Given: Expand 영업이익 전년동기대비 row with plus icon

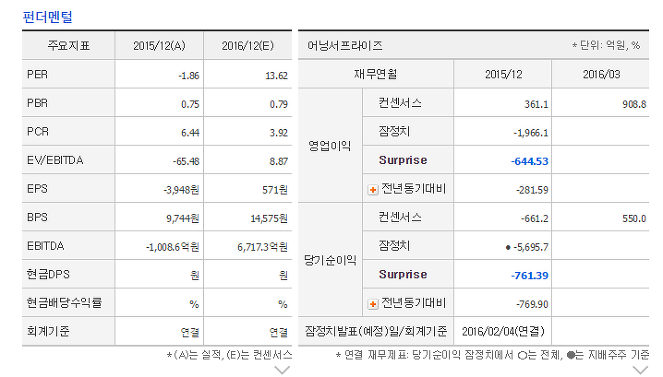Looking at the screenshot, I should (x=373, y=190).
